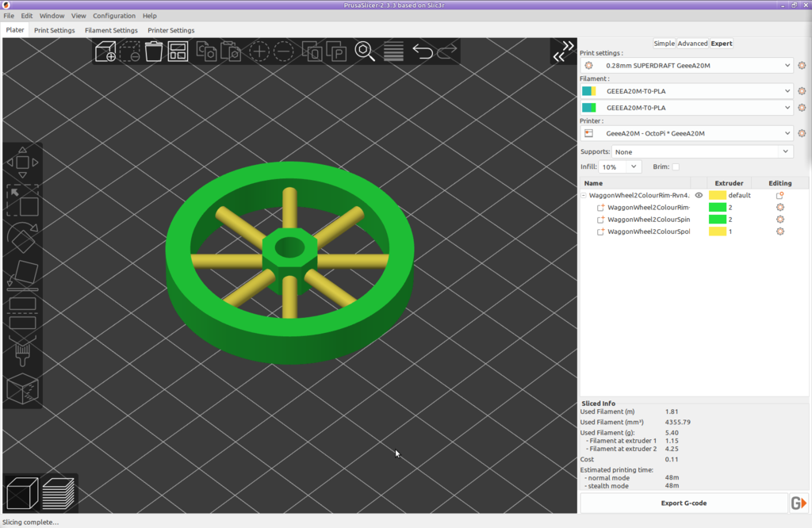The image size is (812, 528).
Task: Click the Export G-code button
Action: coord(684,503)
